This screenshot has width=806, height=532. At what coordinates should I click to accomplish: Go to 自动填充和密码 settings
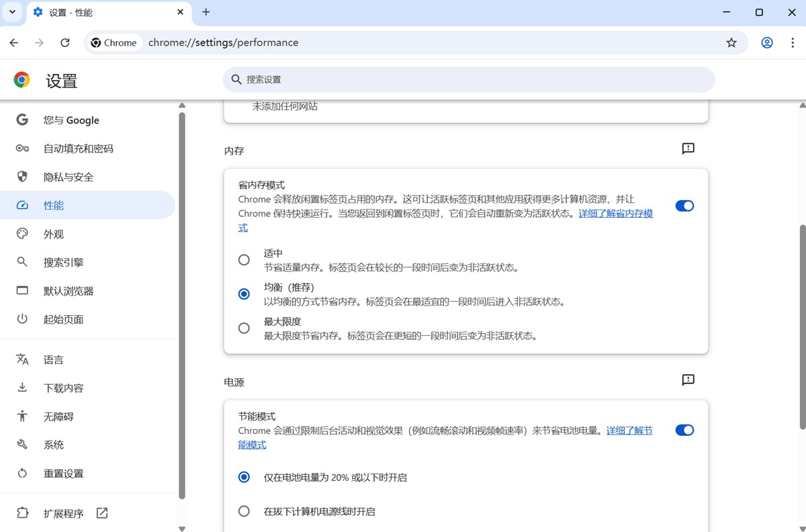coord(79,148)
